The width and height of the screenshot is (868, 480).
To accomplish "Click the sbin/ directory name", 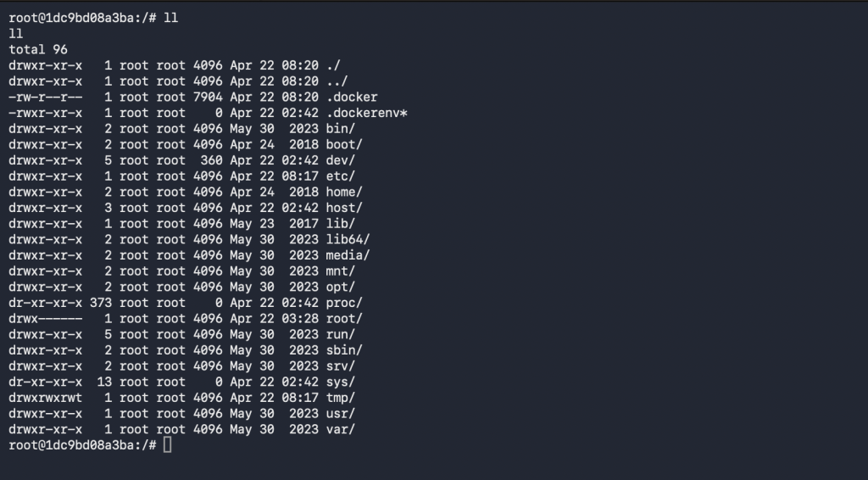I will point(344,350).
